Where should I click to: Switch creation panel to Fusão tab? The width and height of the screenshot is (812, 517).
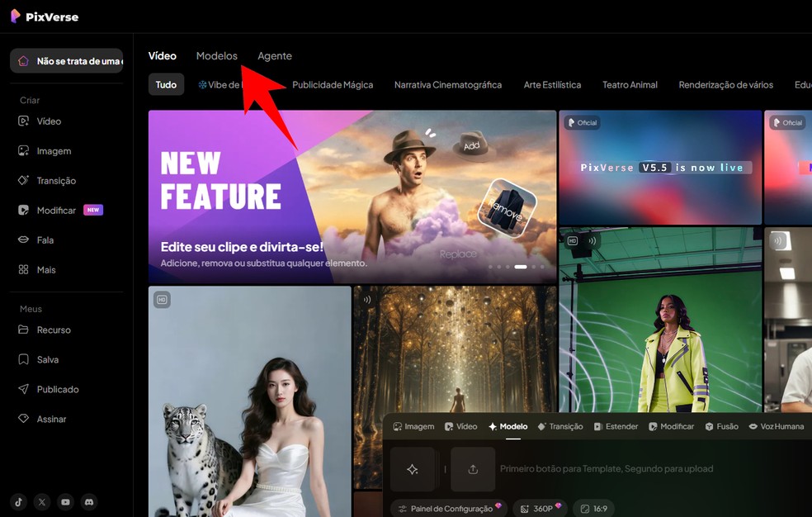[721, 426]
